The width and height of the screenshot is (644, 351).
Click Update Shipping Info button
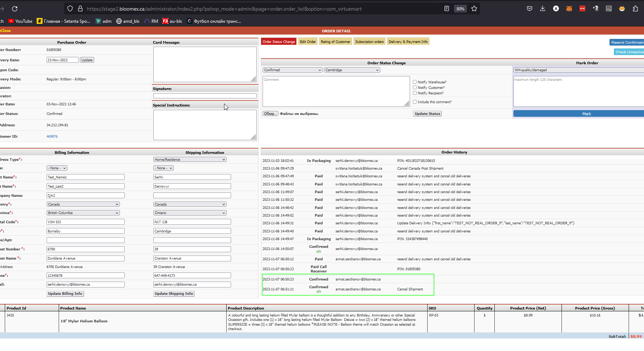(174, 293)
